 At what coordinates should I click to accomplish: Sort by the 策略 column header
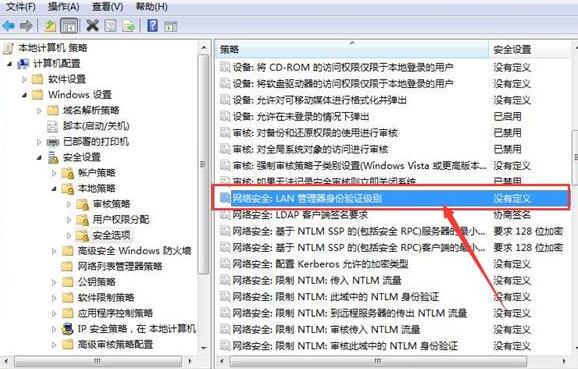(352, 49)
